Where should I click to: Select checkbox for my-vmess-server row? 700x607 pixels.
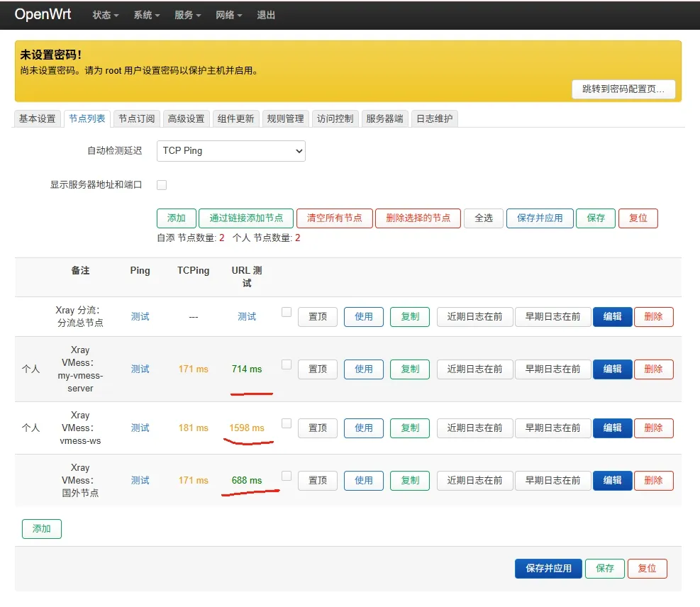[x=287, y=364]
